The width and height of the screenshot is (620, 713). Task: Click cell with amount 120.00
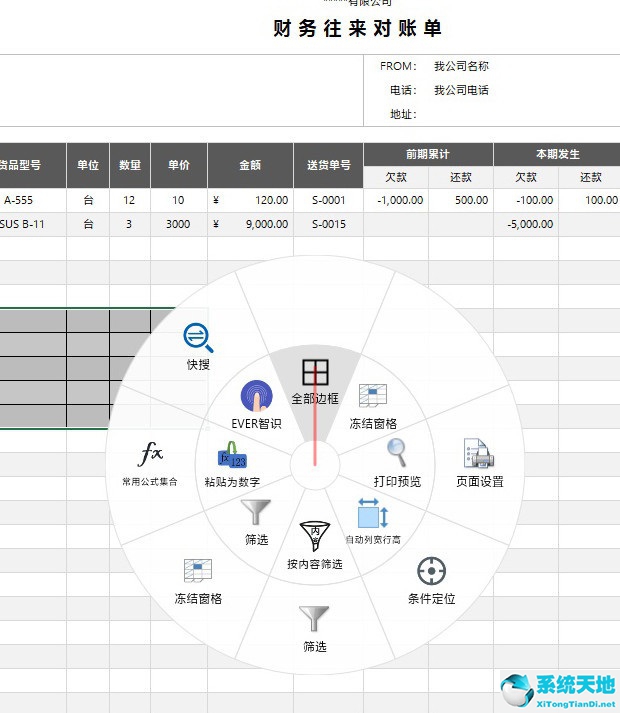251,200
